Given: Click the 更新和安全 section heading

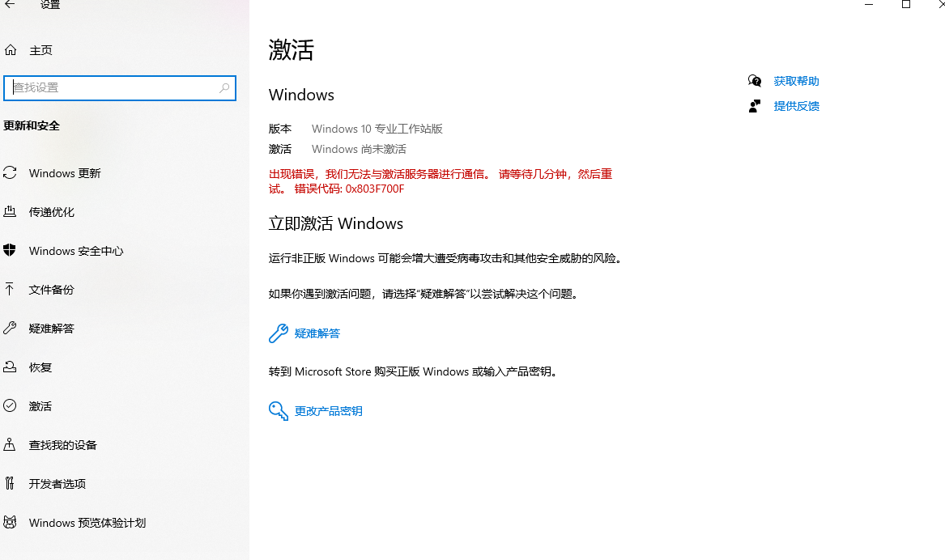Looking at the screenshot, I should tap(32, 126).
